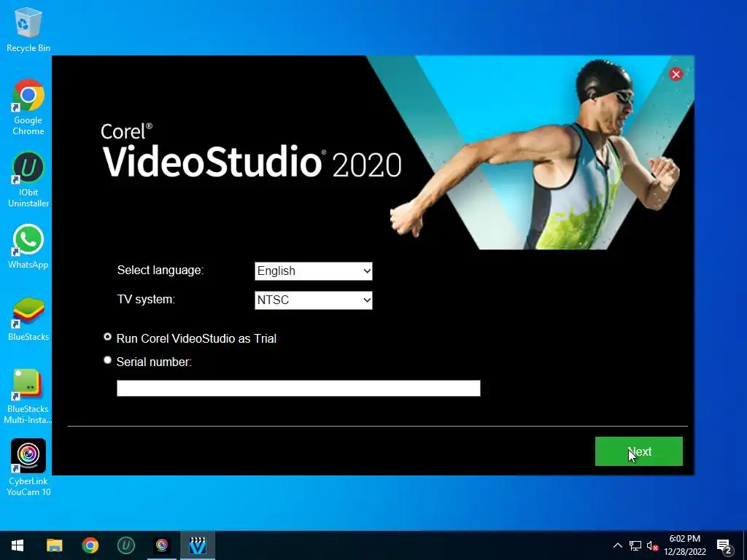This screenshot has height=560, width=747.
Task: Click the muted volume tray icon
Action: point(653,545)
